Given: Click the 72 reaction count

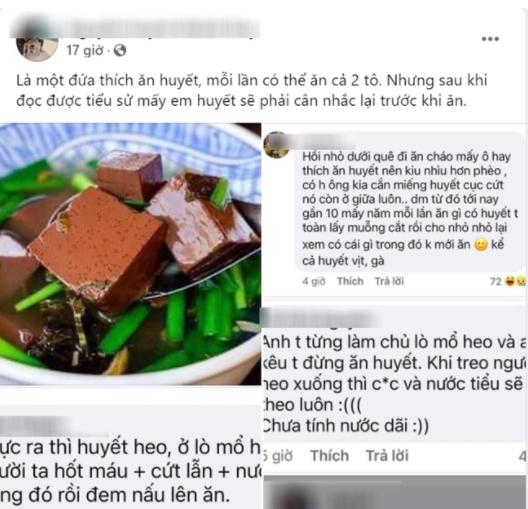Looking at the screenshot, I should coord(496,281).
